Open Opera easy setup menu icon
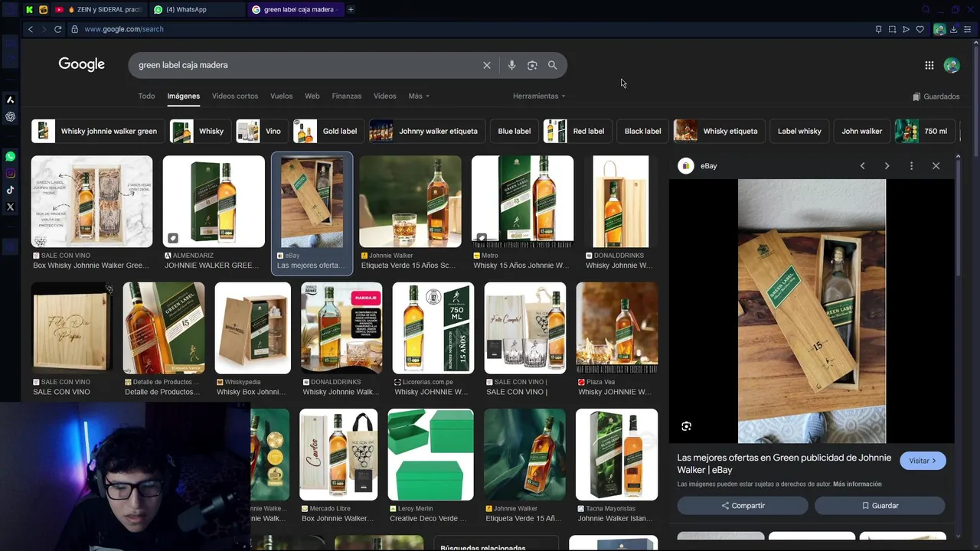 coord(967,29)
